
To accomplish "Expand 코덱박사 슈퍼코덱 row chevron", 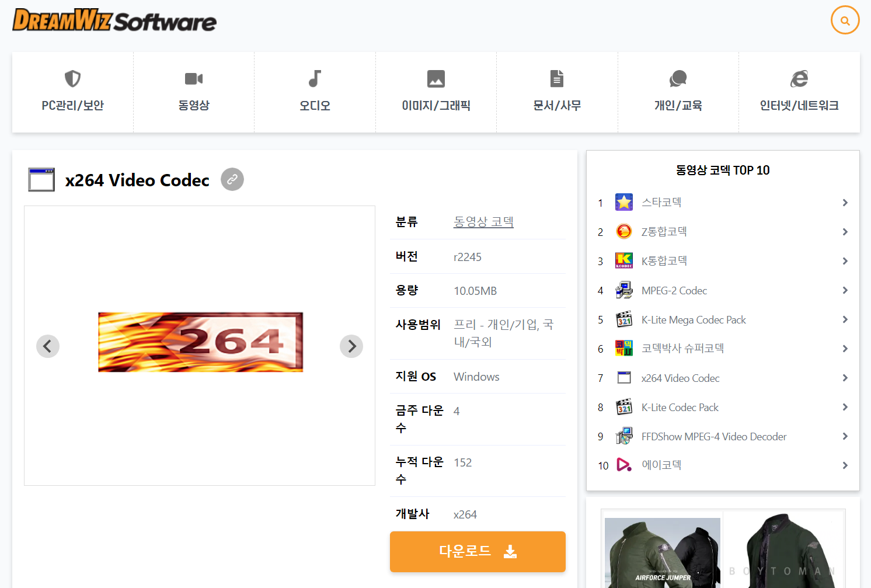I will [845, 349].
